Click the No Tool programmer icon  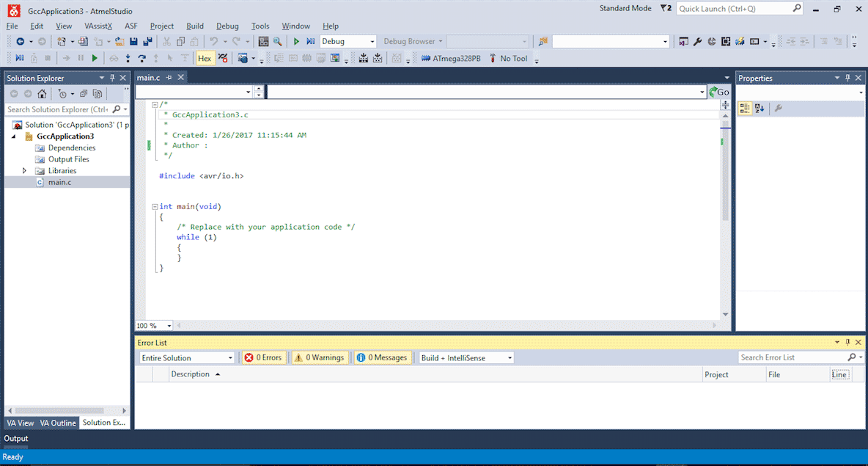493,58
